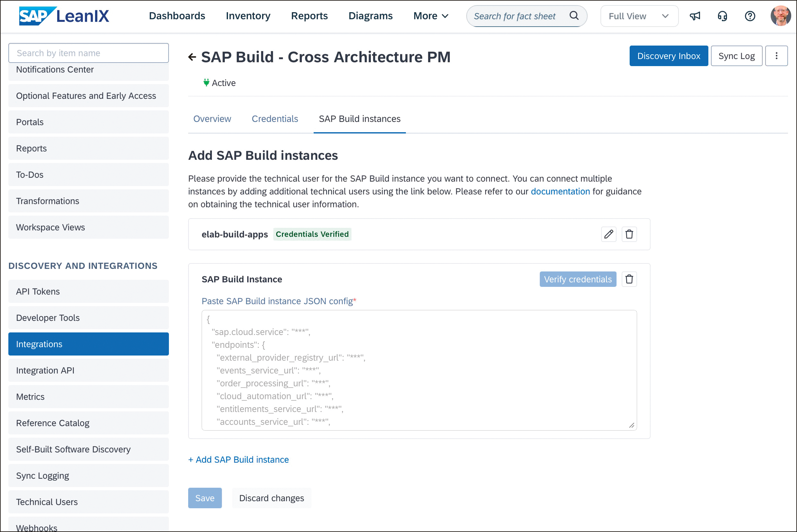The width and height of the screenshot is (797, 532).
Task: Open the Sync Log
Action: click(x=736, y=56)
